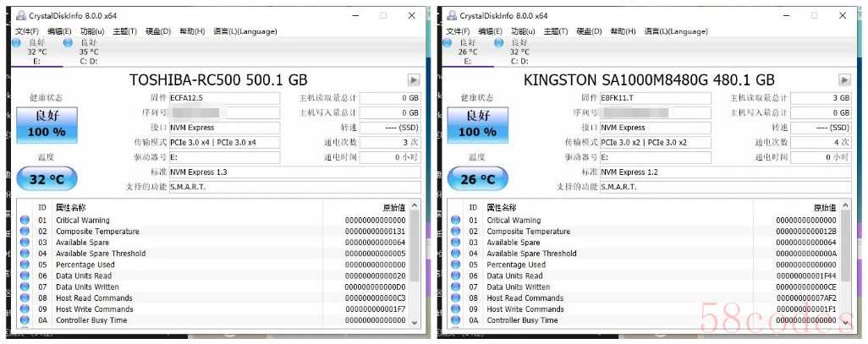Click raw value 000000000000D0 in TOSHIBA window

point(376,287)
